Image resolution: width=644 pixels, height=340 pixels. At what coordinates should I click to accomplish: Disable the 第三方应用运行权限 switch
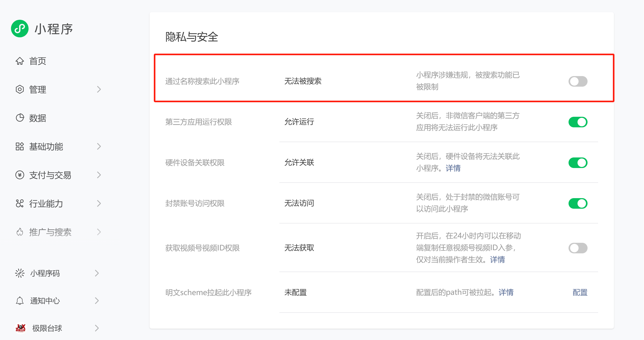pos(578,122)
